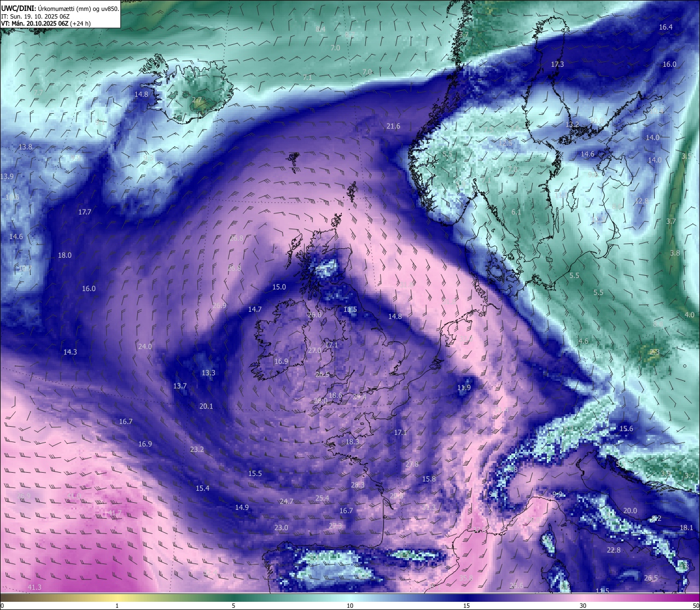700x610 pixels.
Task: Click the 6.1 value over Denmark
Action: (516, 212)
